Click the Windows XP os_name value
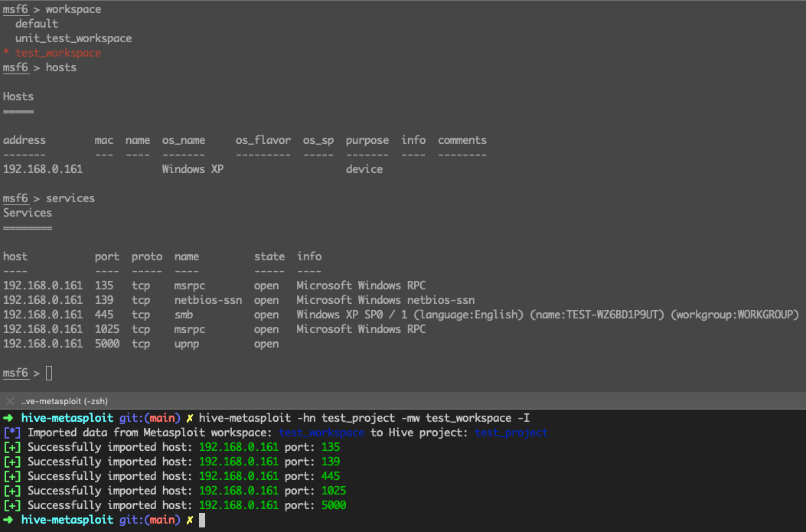806x532 pixels. tap(193, 169)
